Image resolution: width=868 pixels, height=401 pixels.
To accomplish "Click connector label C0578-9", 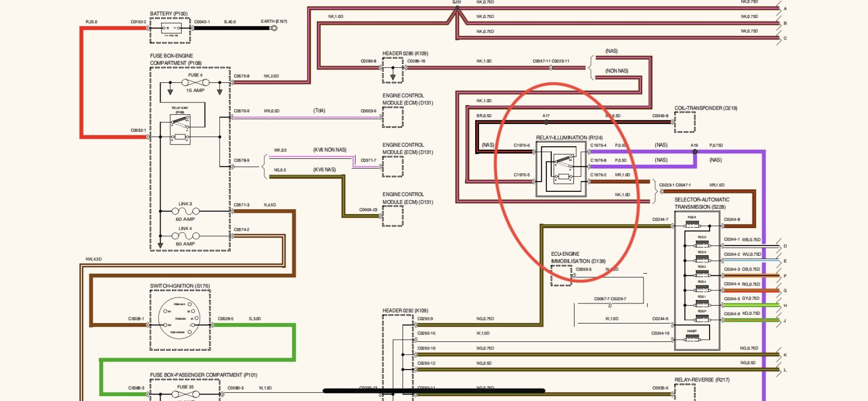I will click(x=241, y=160).
